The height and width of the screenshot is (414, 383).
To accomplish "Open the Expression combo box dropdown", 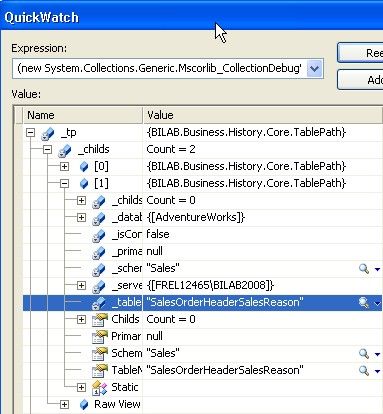I will point(315,69).
